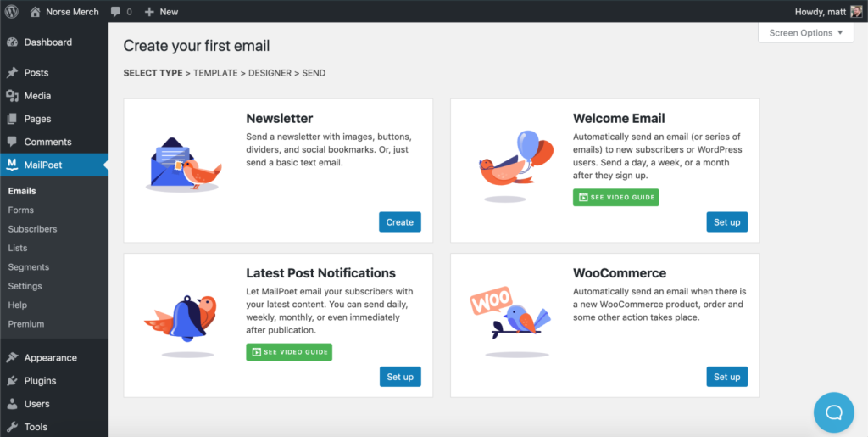Click the WordPress logo icon

(12, 11)
